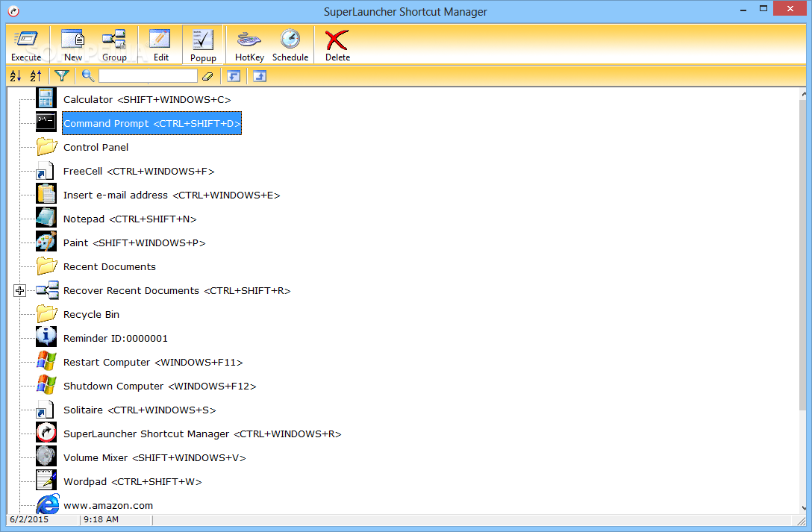Image resolution: width=812 pixels, height=532 pixels.
Task: Click the Recycle Bin folder icon
Action: point(46,313)
